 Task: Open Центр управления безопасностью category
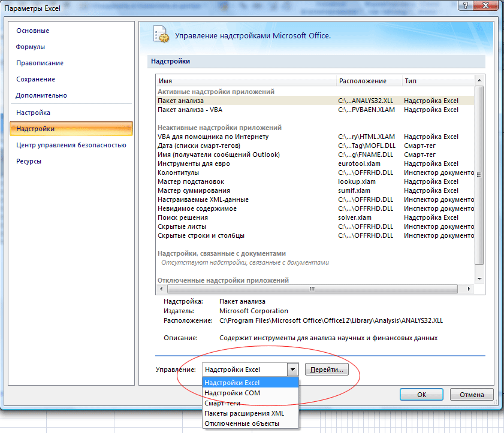[71, 145]
